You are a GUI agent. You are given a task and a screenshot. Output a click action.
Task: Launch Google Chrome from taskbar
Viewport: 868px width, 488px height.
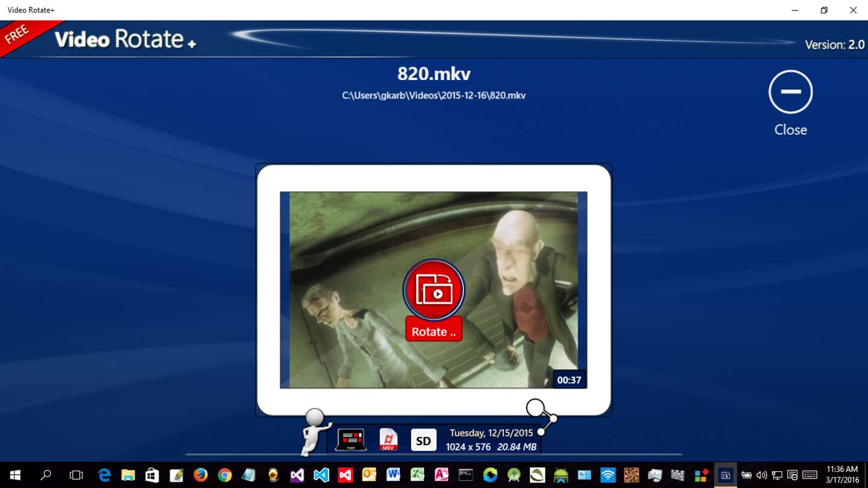(x=224, y=475)
